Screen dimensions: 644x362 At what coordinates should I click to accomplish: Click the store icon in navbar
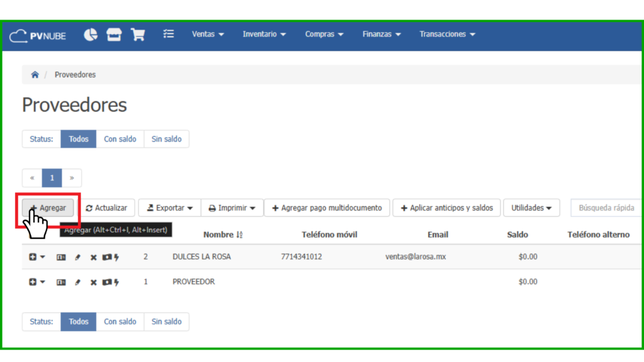point(114,35)
